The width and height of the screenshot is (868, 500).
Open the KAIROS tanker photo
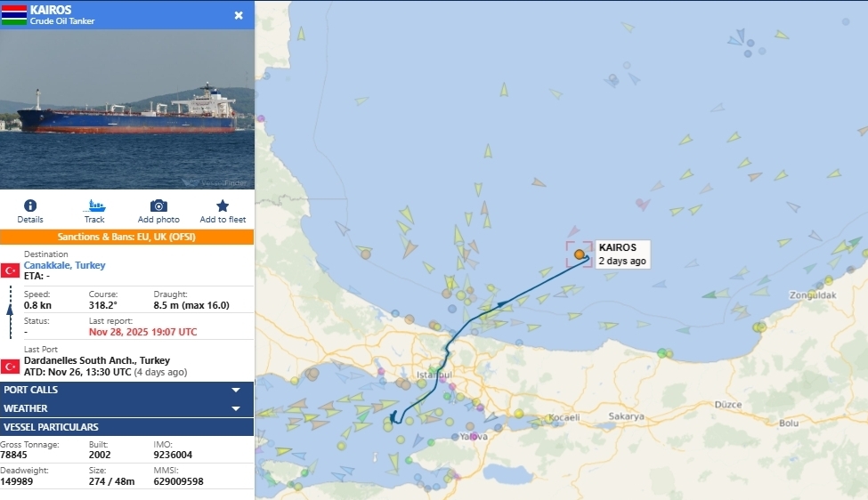coord(126,109)
